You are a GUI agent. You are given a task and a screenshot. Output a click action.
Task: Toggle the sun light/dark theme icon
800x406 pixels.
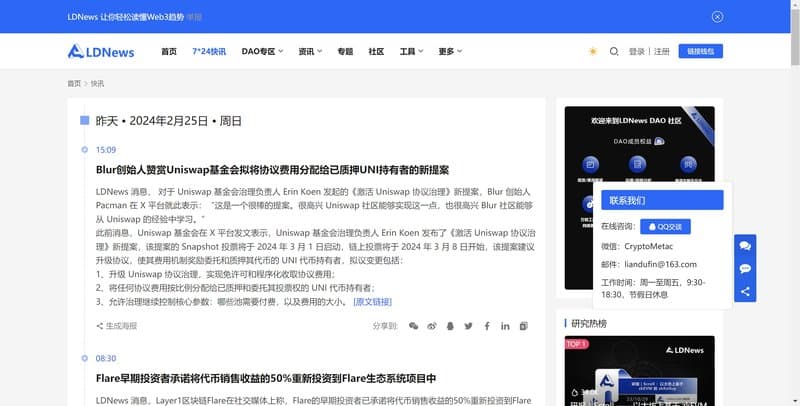tap(593, 51)
